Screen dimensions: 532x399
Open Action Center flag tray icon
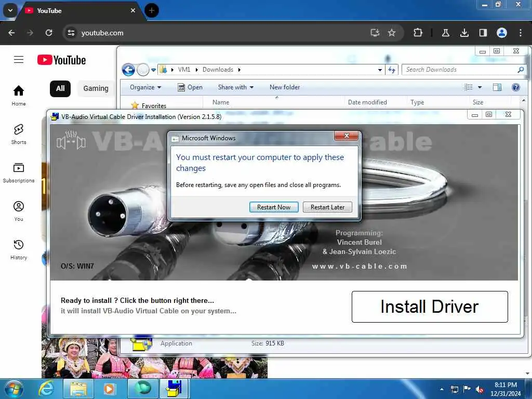click(467, 389)
